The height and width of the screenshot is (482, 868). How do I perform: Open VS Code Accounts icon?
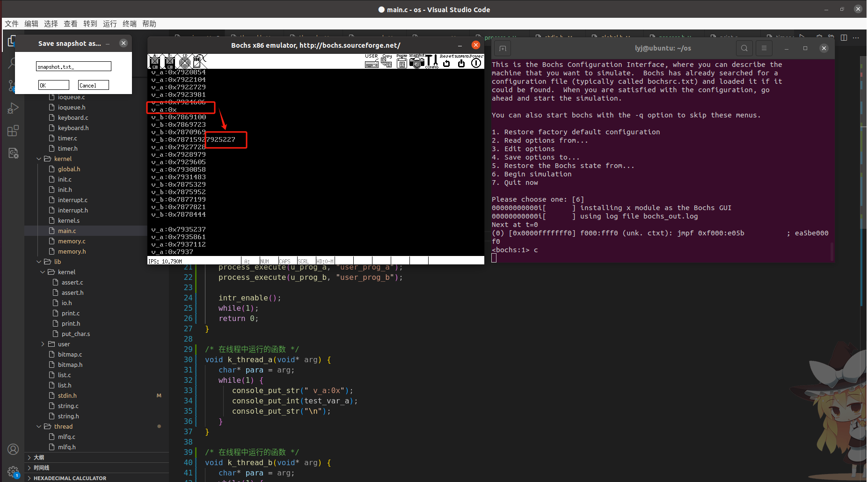tap(13, 449)
